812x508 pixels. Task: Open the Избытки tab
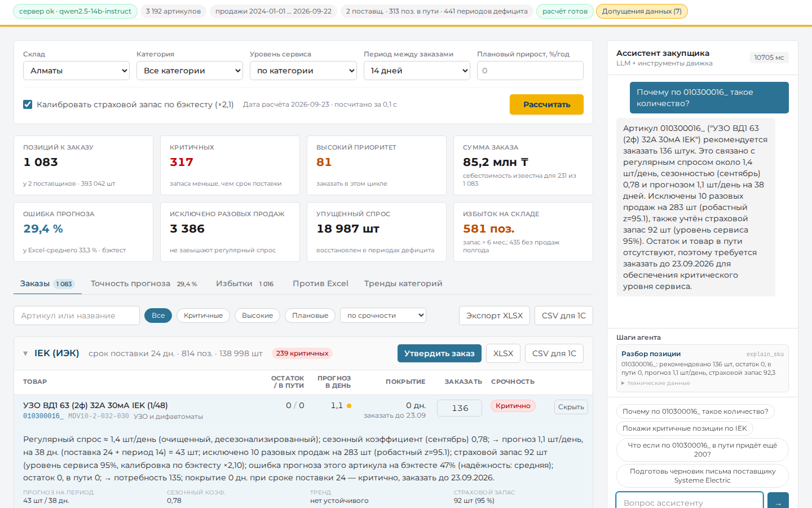[245, 283]
